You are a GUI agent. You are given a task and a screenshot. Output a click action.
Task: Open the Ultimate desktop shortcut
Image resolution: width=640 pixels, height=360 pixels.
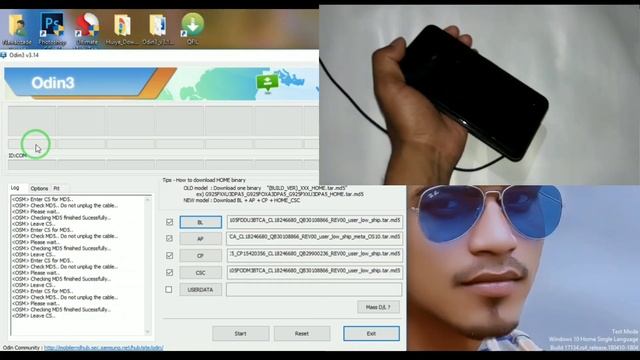[x=87, y=29]
